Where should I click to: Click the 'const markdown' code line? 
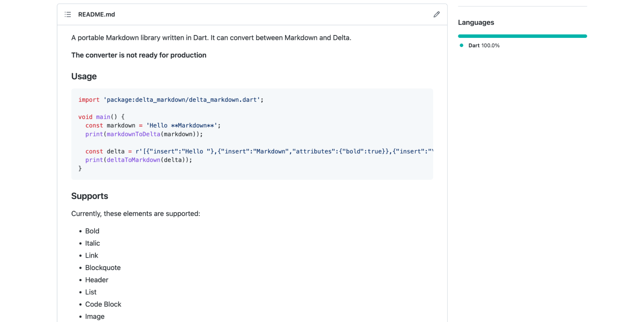click(x=153, y=126)
